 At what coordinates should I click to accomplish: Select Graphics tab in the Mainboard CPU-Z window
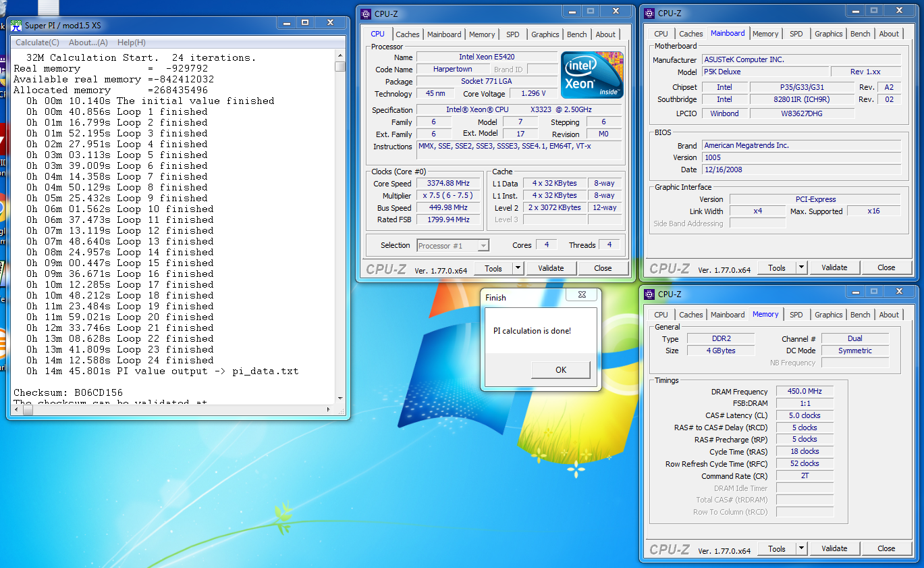point(829,34)
